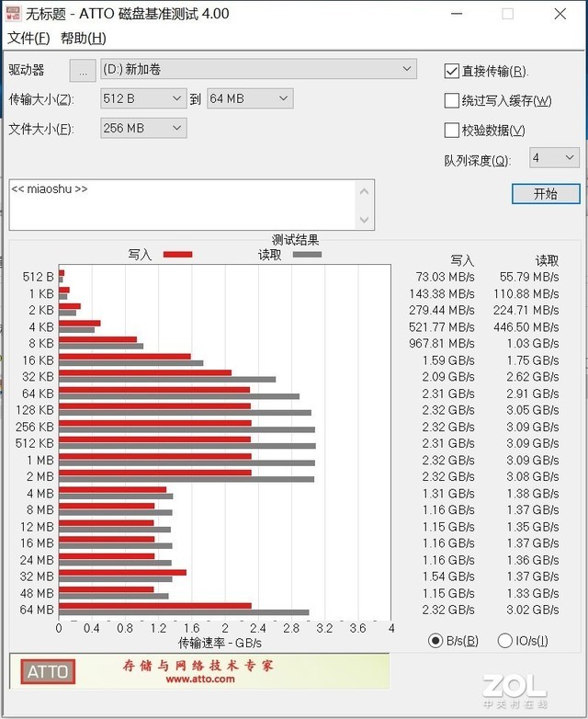Click the description box scroll up arrow
The image size is (588, 719).
click(365, 191)
